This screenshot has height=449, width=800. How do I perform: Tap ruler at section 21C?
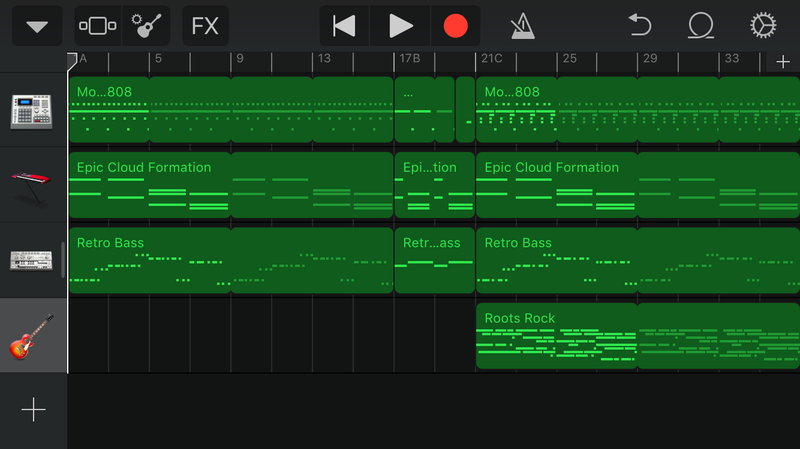tap(492, 59)
